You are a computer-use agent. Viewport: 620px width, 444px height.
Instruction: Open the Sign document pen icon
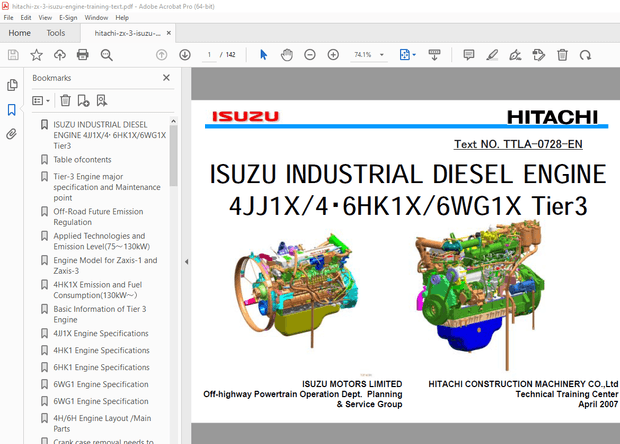click(x=515, y=55)
